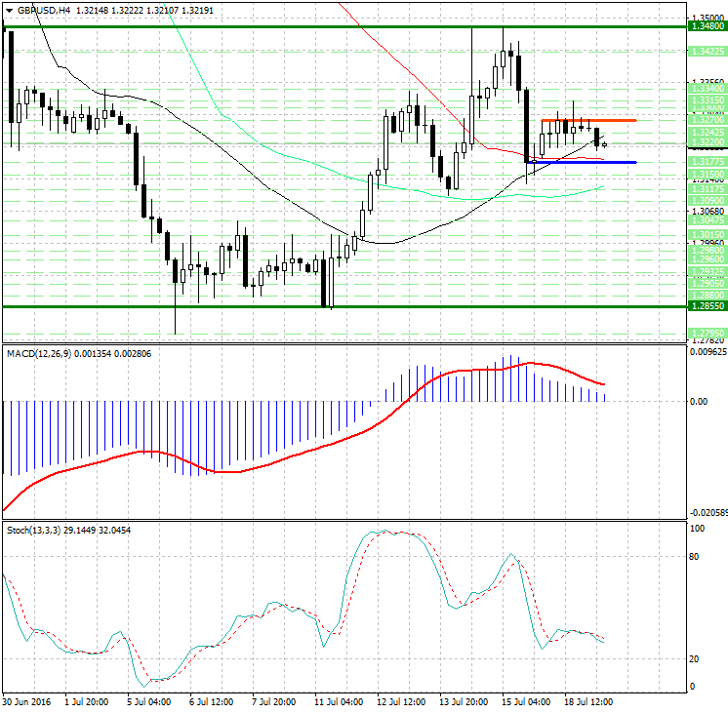Viewport: 728px width, 713px height.
Task: Click the 1.33400 price level label
Action: pyautogui.click(x=708, y=88)
